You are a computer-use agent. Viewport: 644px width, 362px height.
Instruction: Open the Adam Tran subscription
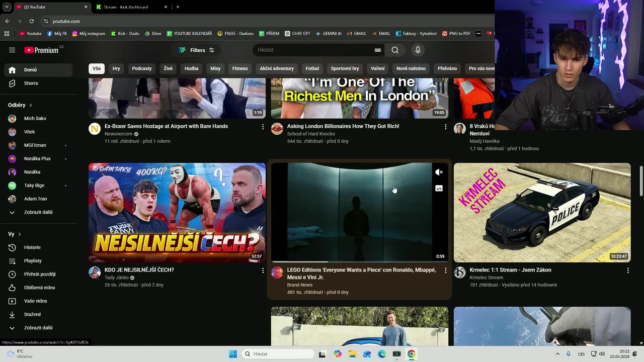tap(38, 199)
